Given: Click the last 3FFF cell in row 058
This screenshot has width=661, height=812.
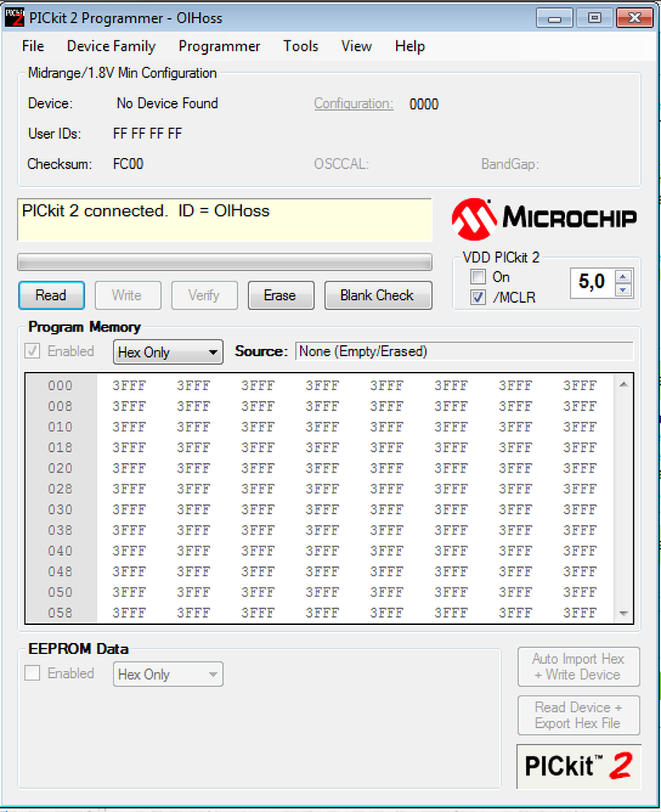Looking at the screenshot, I should (580, 613).
